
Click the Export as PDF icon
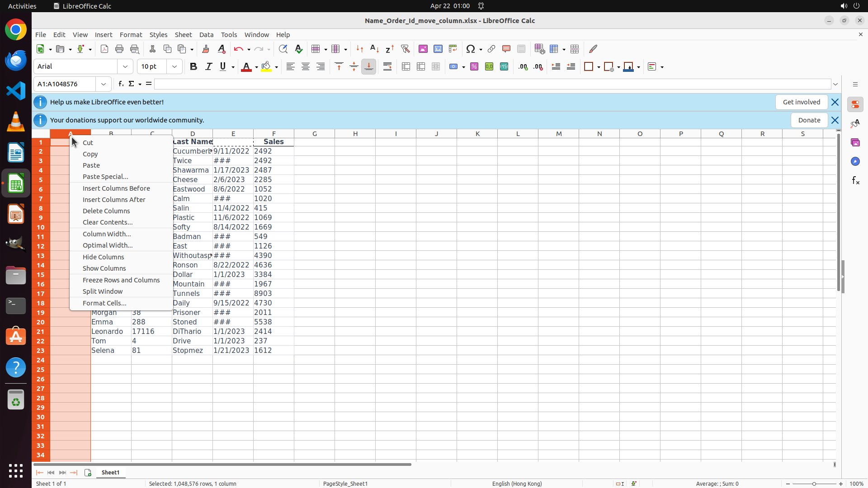pos(104,49)
